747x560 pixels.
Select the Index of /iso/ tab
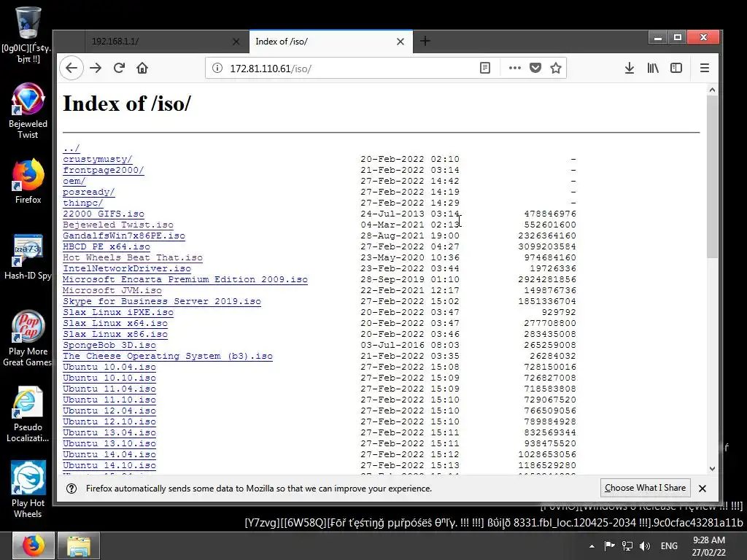(x=330, y=42)
